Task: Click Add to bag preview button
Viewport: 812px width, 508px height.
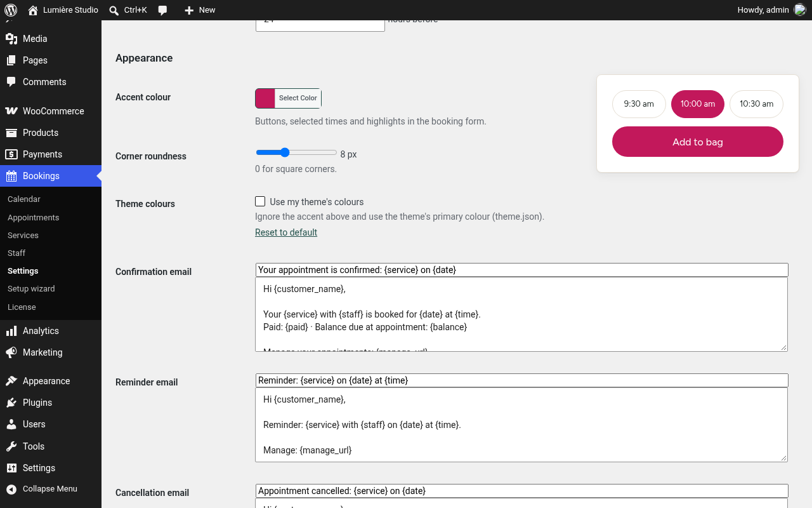Action: 698,142
